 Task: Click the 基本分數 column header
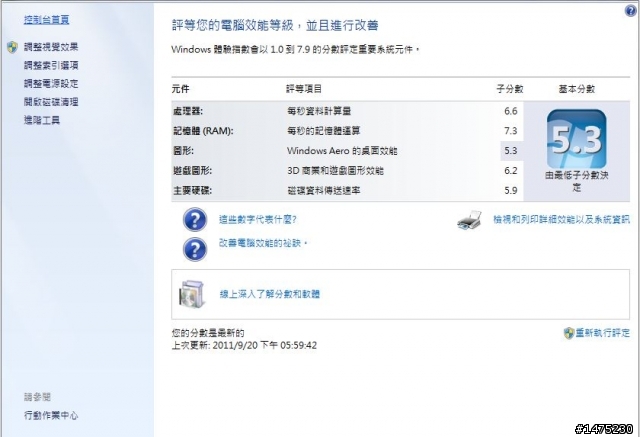pyautogui.click(x=577, y=89)
